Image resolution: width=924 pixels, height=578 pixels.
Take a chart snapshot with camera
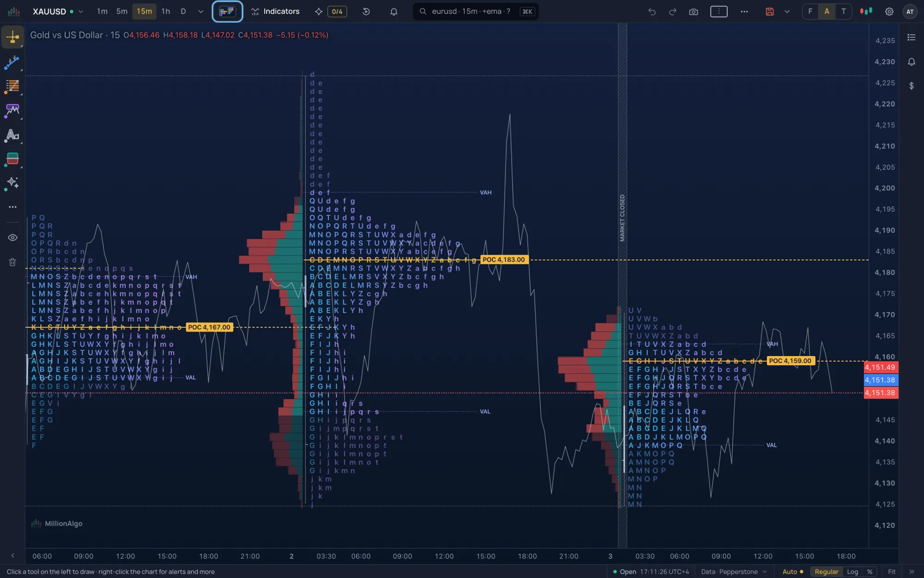click(x=693, y=12)
